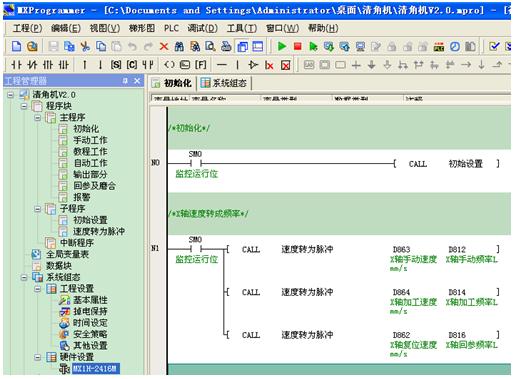514x379 pixels.
Task: Click the red Stop PLC icon
Action: pyautogui.click(x=297, y=46)
